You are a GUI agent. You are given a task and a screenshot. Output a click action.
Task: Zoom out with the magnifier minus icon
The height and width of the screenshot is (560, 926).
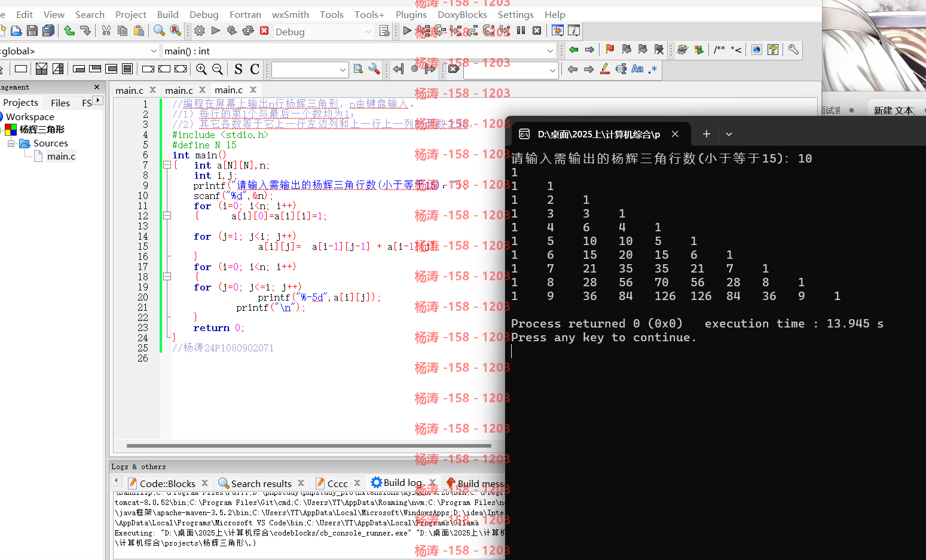218,69
